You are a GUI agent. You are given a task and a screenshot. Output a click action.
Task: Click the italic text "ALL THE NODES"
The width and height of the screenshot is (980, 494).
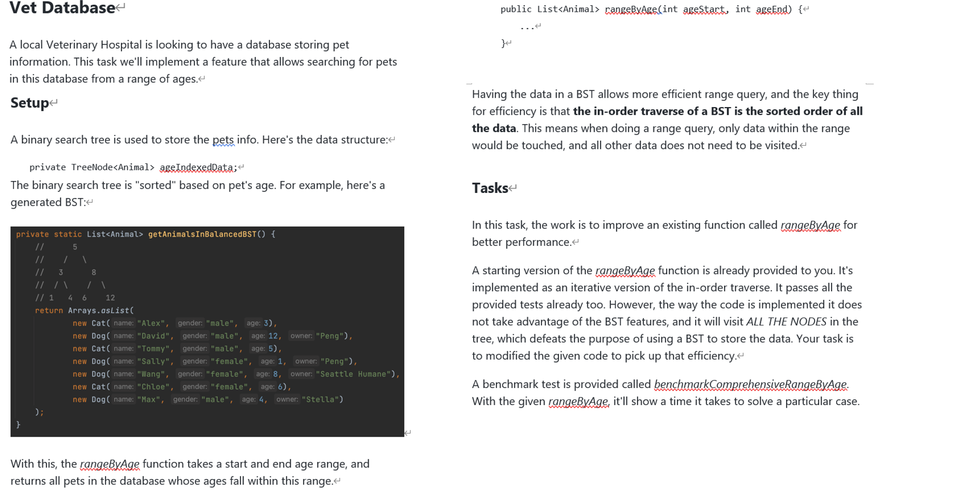(789, 321)
